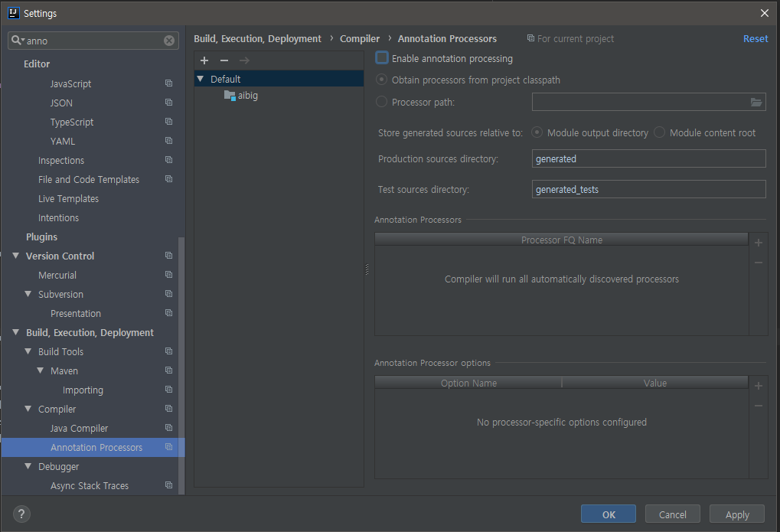The width and height of the screenshot is (780, 532).
Task: Browse for processor path folder icon
Action: coord(756,102)
